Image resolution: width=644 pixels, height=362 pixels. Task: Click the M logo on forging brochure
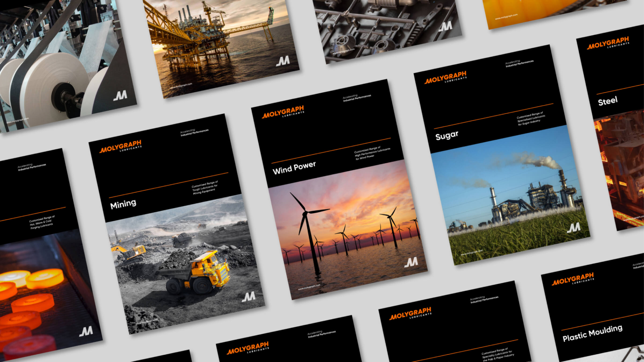tap(86, 331)
